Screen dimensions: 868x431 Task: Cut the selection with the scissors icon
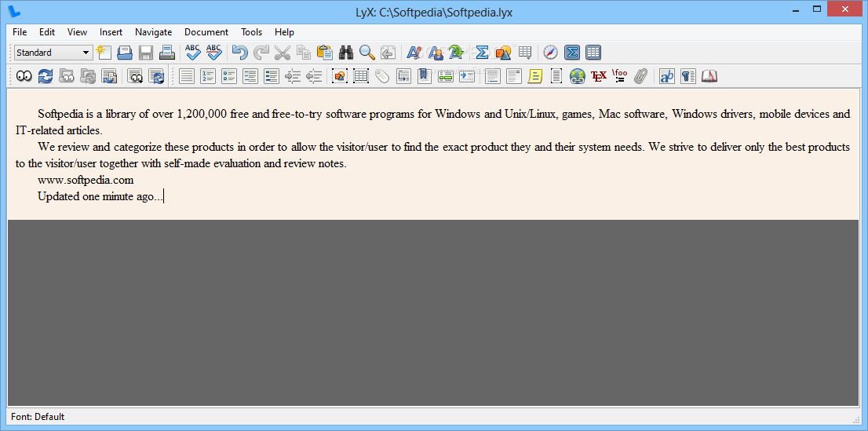pos(283,53)
